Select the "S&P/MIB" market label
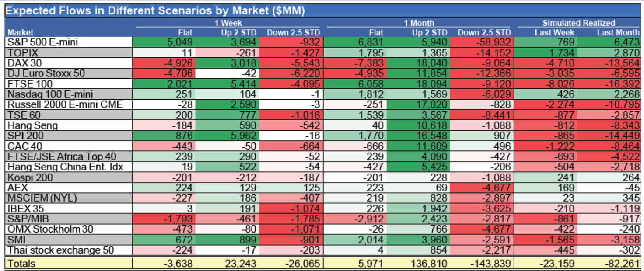Screen dimensions: 644x271 coord(28,219)
